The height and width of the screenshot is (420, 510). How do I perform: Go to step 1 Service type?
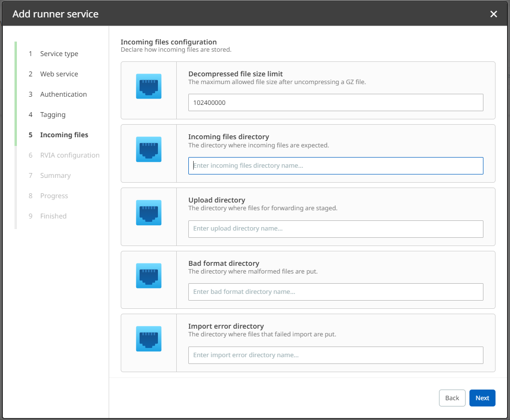[x=53, y=54]
